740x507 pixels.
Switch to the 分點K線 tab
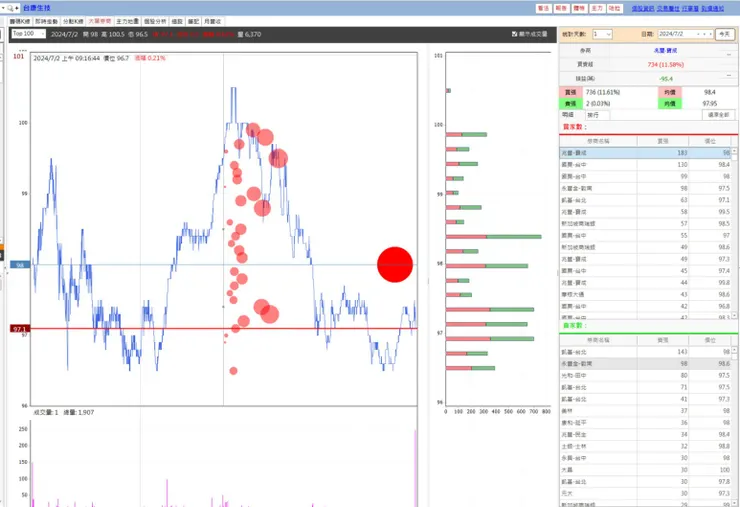point(73,21)
